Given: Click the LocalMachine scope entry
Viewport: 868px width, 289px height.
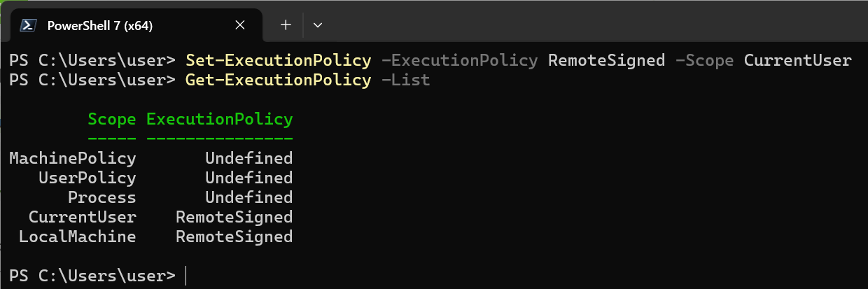Looking at the screenshot, I should click(x=78, y=237).
